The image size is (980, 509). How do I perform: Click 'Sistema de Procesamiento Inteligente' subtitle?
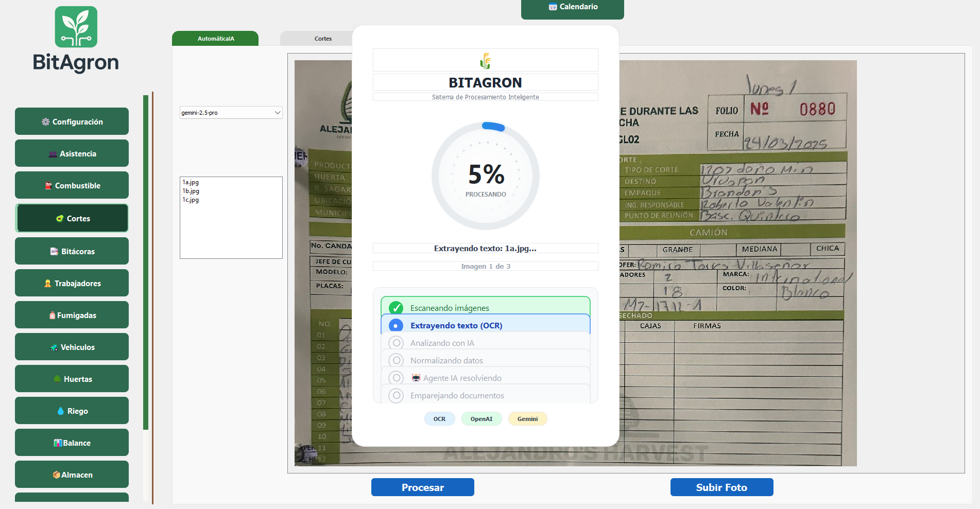[x=486, y=97]
